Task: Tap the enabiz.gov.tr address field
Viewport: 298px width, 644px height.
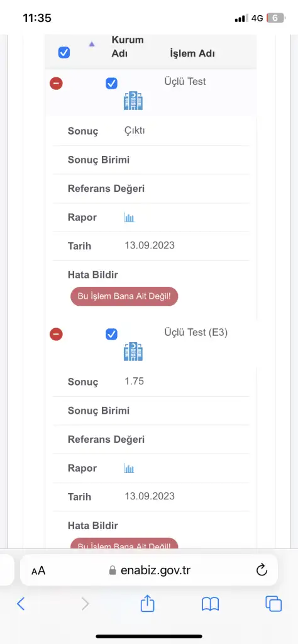Action: click(x=149, y=570)
